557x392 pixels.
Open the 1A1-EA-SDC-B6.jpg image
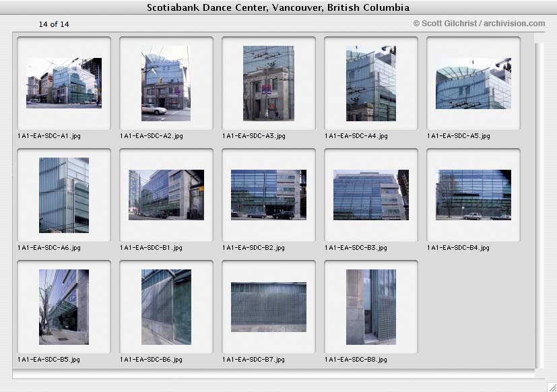[166, 307]
